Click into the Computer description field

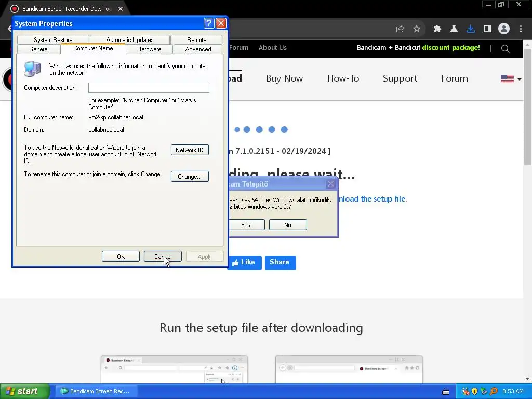pyautogui.click(x=149, y=87)
